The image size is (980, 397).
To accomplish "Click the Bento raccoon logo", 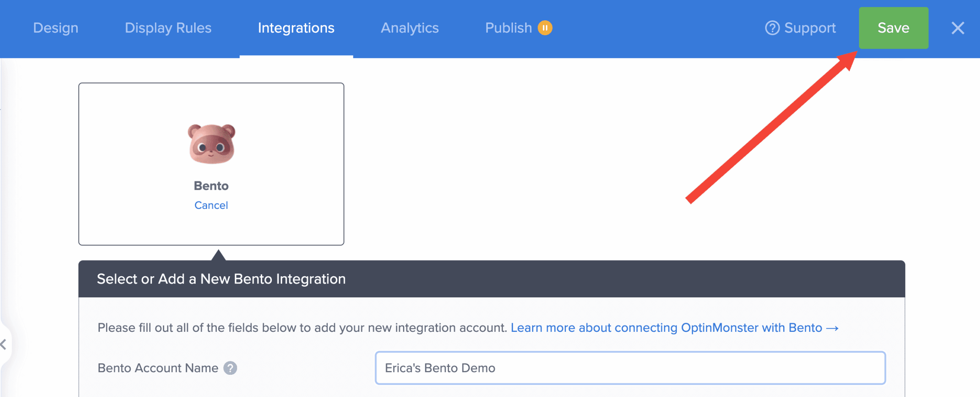I will pyautogui.click(x=211, y=144).
